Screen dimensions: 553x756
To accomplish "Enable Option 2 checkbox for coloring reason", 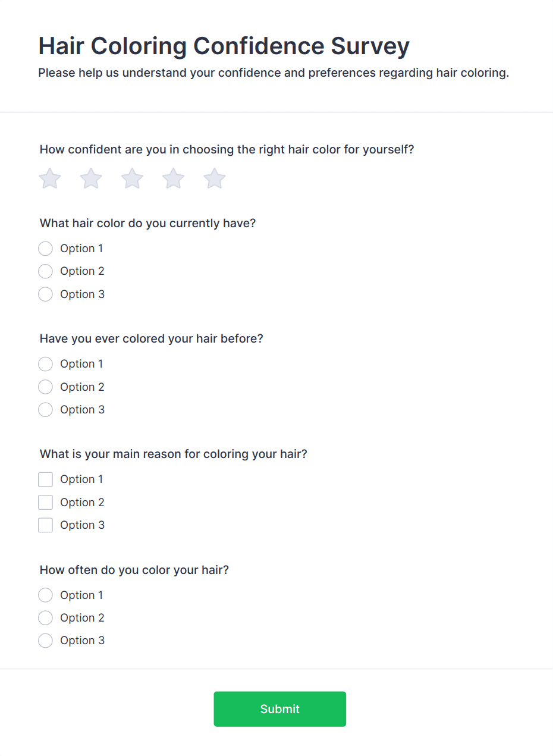I will (x=45, y=502).
